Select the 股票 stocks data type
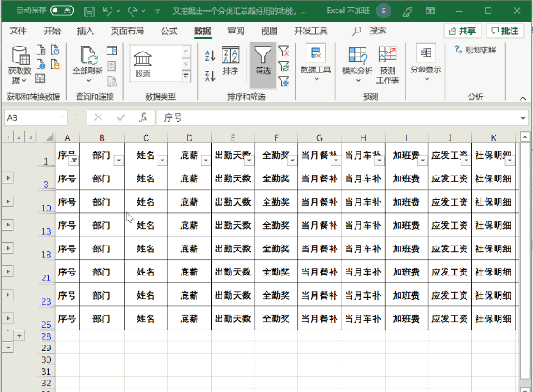This screenshot has height=392, width=533. point(142,64)
